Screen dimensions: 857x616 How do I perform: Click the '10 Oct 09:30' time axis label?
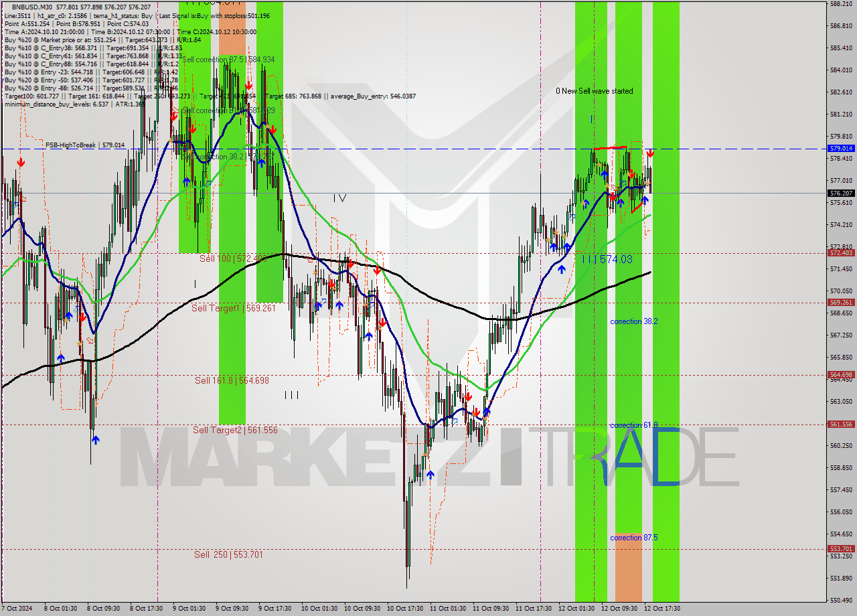point(362,609)
